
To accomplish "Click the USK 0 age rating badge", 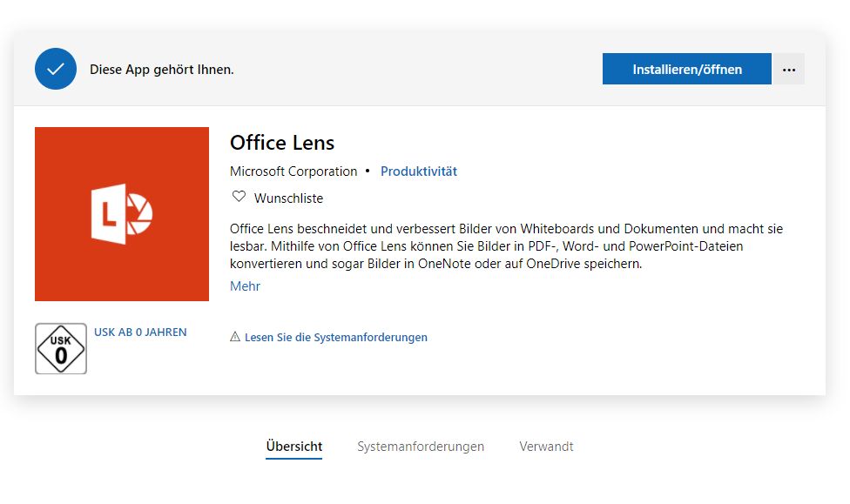I will pos(61,348).
